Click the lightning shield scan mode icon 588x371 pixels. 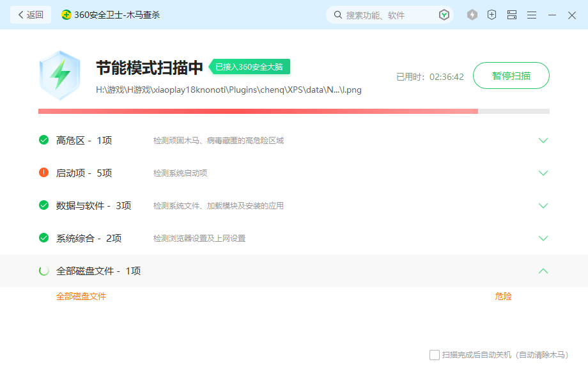tap(59, 75)
